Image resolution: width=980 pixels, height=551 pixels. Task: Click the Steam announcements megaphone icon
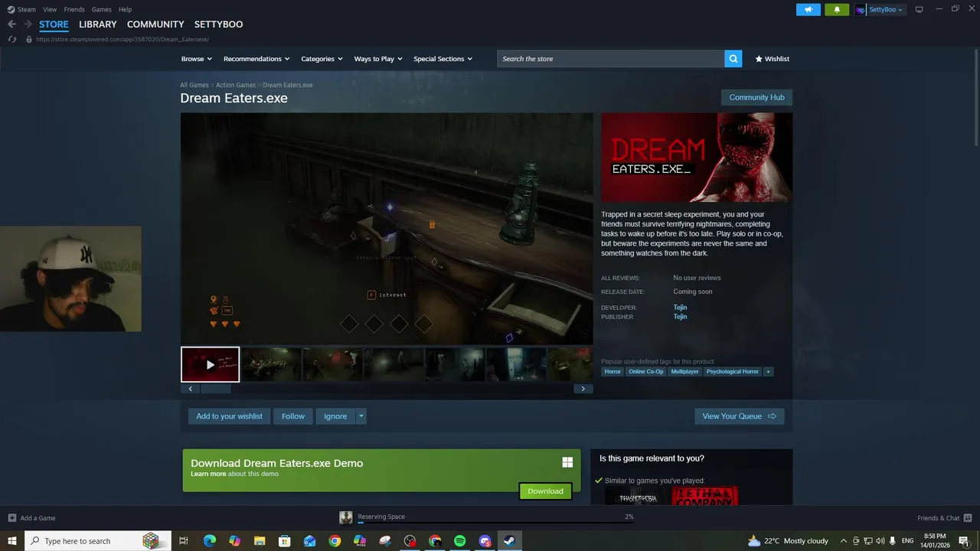[808, 9]
